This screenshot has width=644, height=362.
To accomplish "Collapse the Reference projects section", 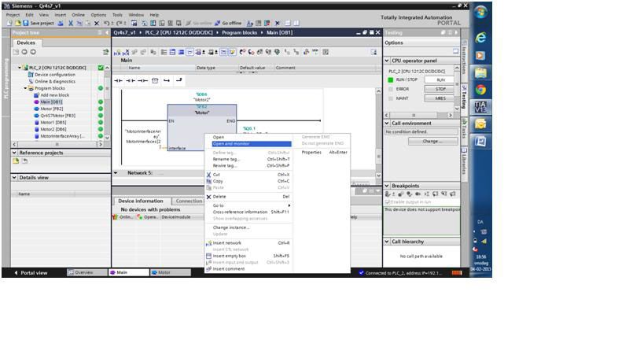I will tap(14, 153).
